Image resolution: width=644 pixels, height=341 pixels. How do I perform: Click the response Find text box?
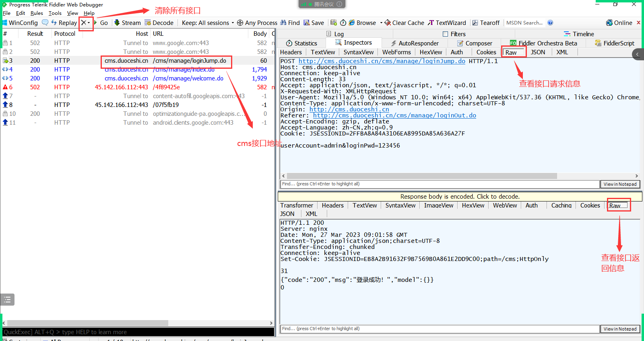tap(440, 329)
